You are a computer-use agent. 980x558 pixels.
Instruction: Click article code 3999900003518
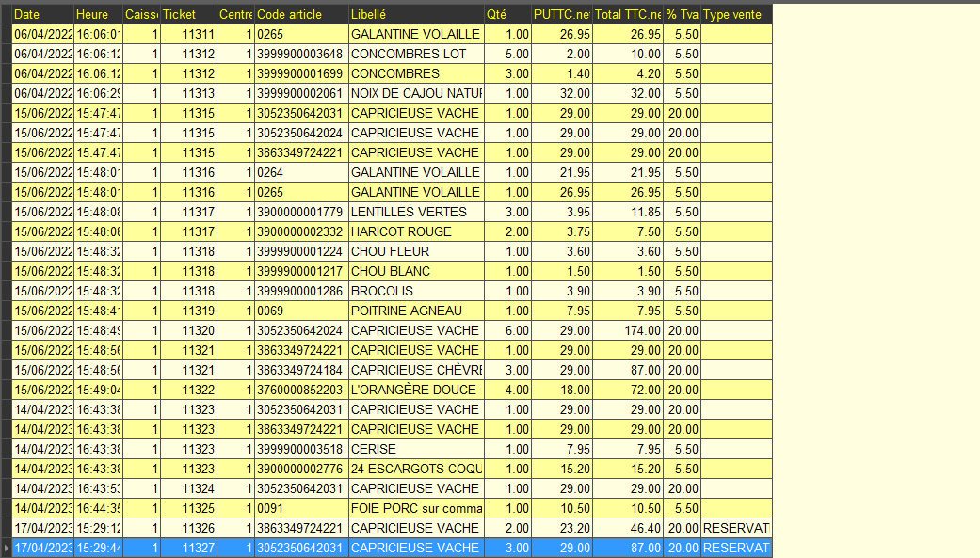click(302, 449)
